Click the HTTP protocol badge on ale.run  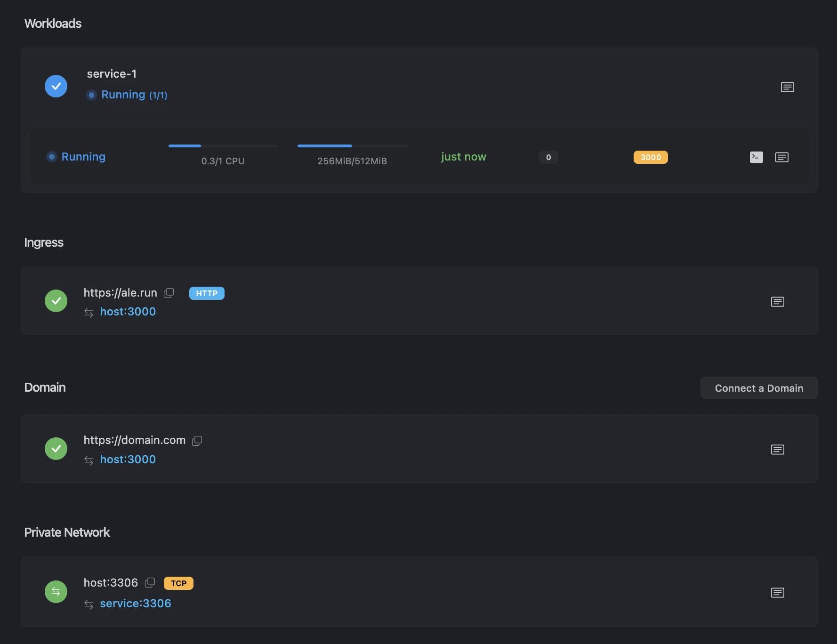(x=206, y=293)
